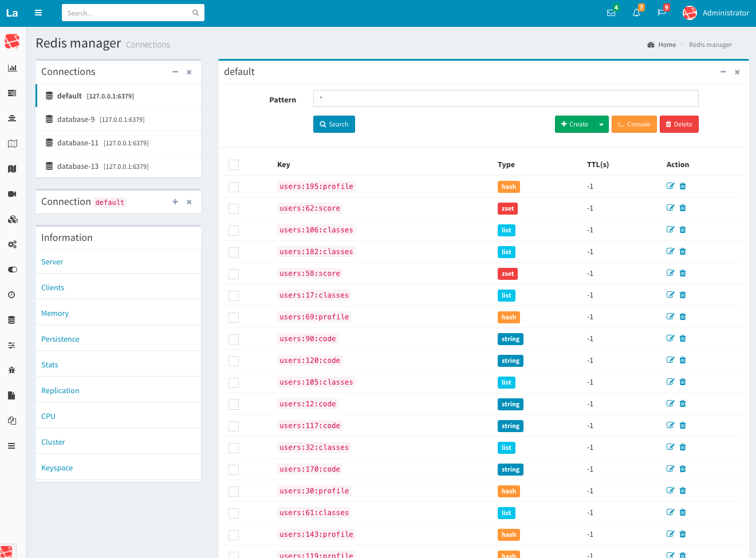Select the database-11 connection
The image size is (756, 558).
click(x=119, y=143)
